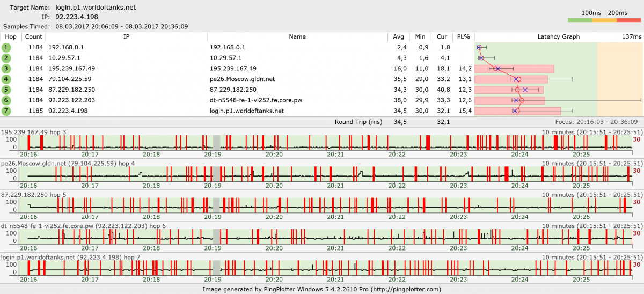Select the pe26.Moscow.gldn.net hop name

(x=242, y=79)
